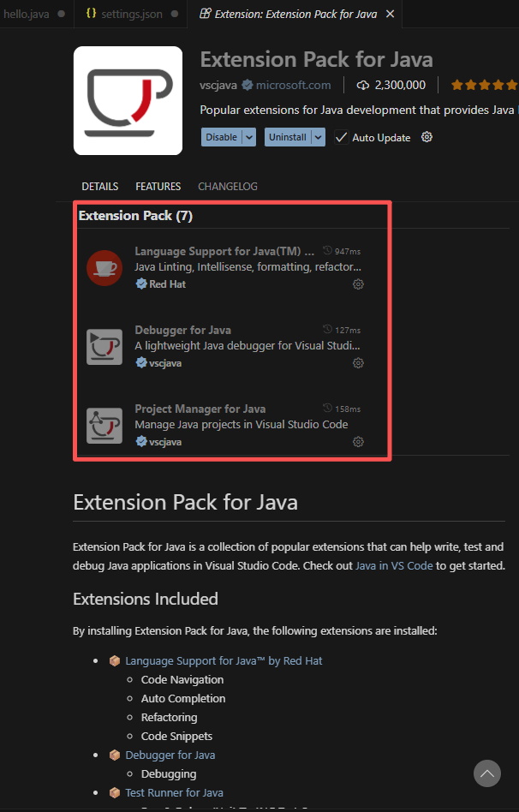Open manage gear for Debugger for Java
Viewport: 519px width, 812px height.
[358, 363]
